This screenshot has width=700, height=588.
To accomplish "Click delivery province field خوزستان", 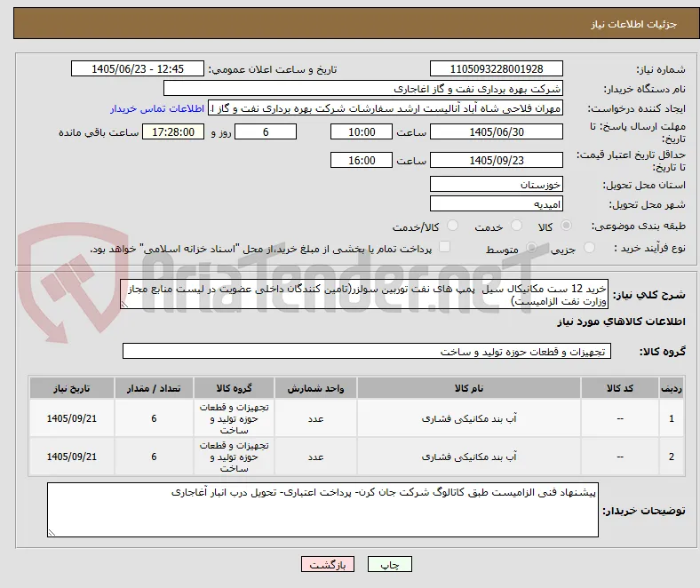I will (496, 184).
